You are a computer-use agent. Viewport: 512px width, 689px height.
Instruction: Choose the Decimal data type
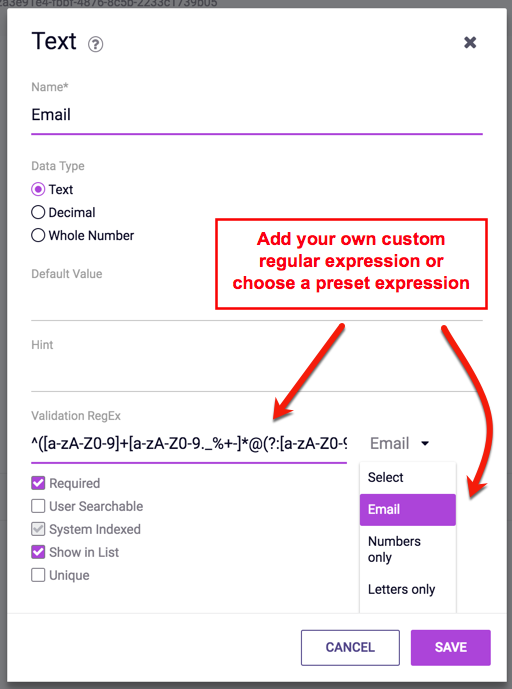[38, 212]
